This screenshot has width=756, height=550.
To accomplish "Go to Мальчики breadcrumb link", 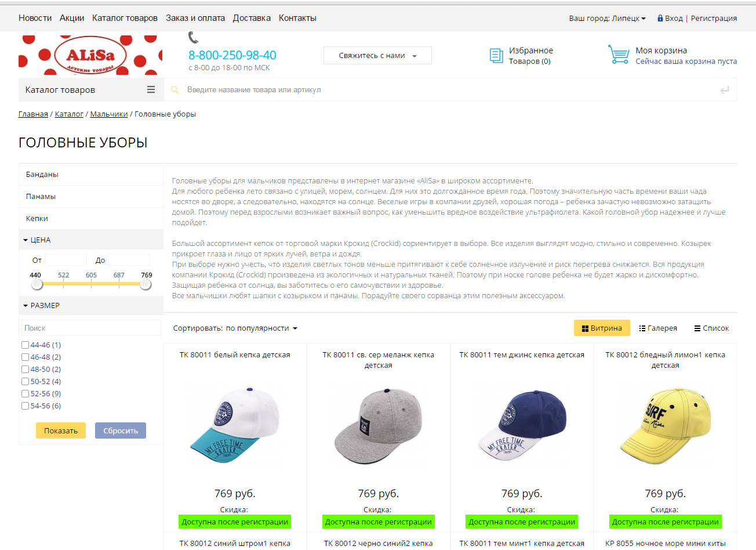I will click(x=109, y=114).
